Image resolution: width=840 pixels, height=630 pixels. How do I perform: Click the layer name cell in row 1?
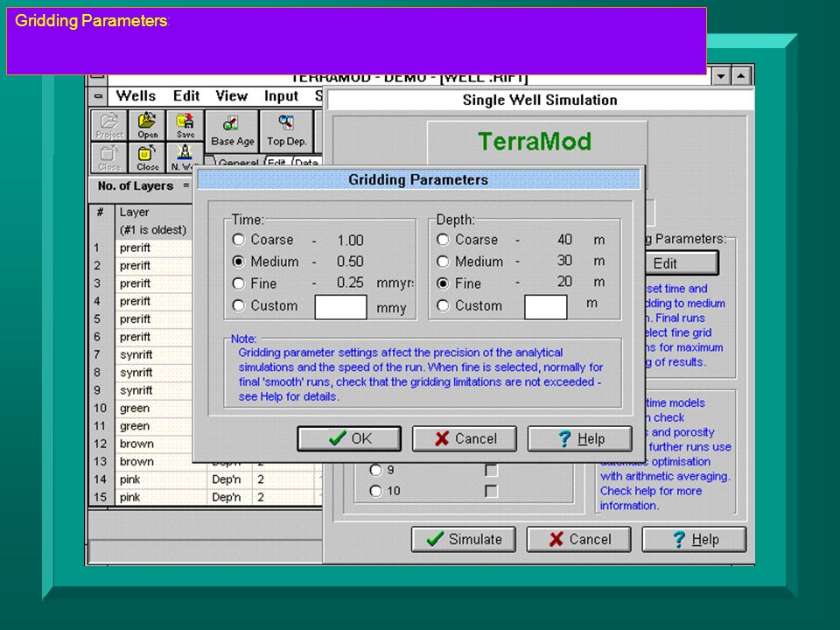pyautogui.click(x=154, y=248)
